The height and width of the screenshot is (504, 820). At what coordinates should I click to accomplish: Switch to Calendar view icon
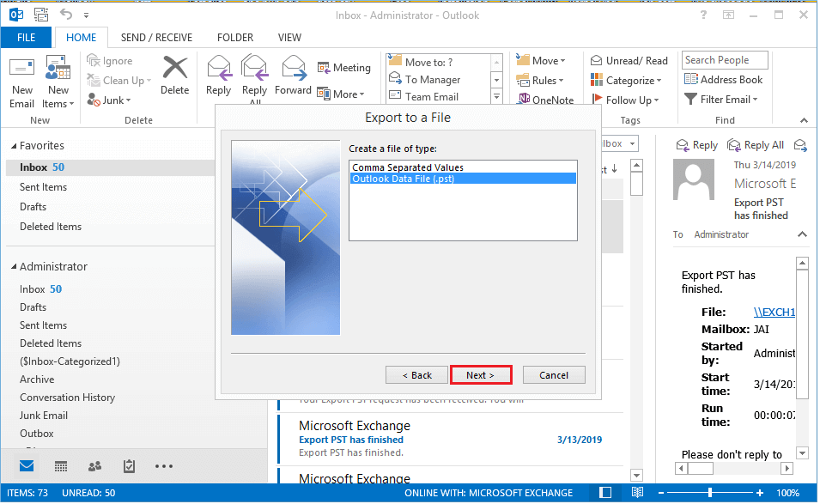click(x=61, y=466)
